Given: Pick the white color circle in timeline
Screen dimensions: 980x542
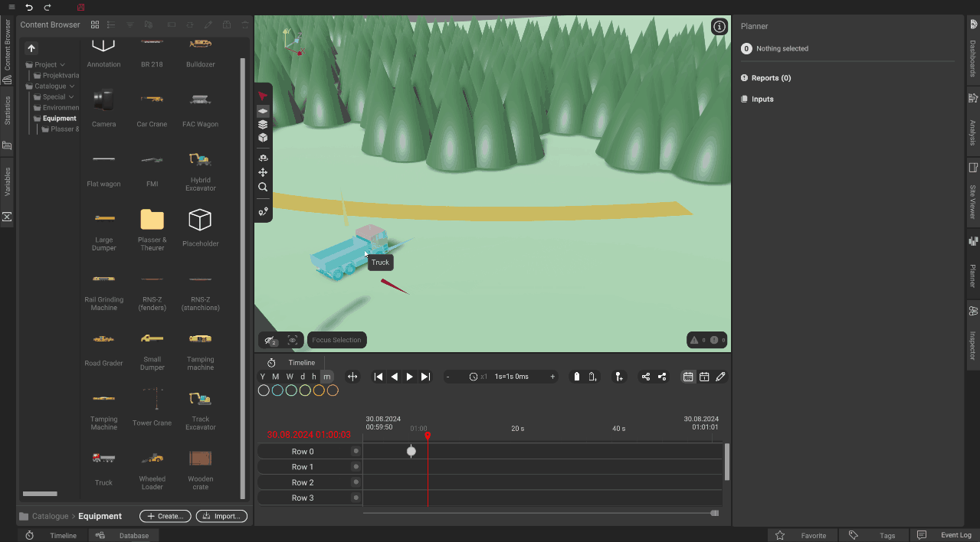Looking at the screenshot, I should [x=264, y=390].
